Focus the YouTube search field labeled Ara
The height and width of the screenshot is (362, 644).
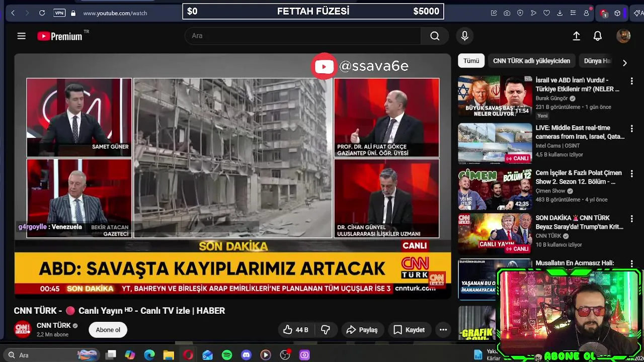303,36
